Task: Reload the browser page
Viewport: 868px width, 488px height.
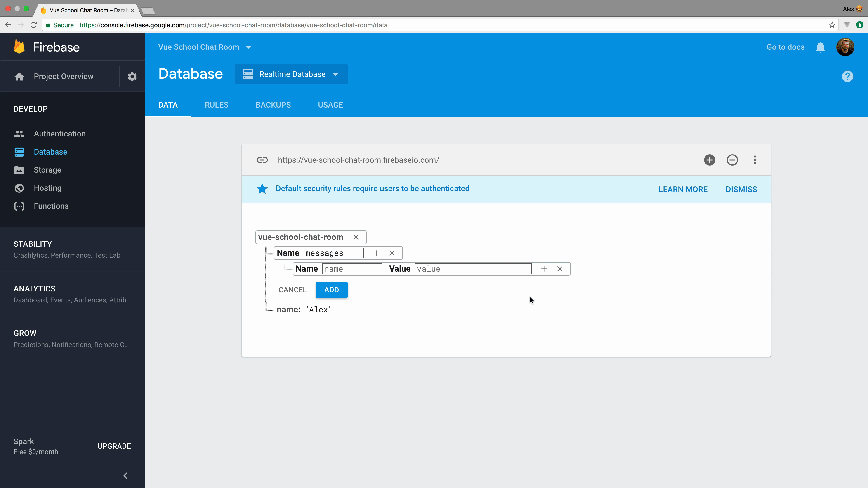Action: click(33, 25)
